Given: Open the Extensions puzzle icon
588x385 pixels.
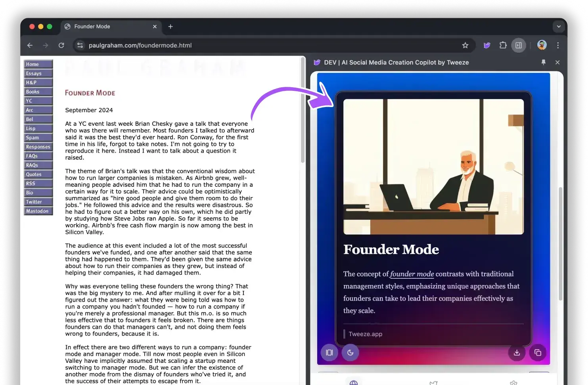Looking at the screenshot, I should pos(503,45).
